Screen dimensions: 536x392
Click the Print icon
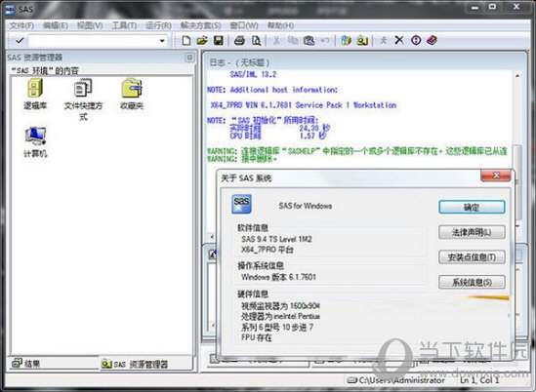coord(239,41)
